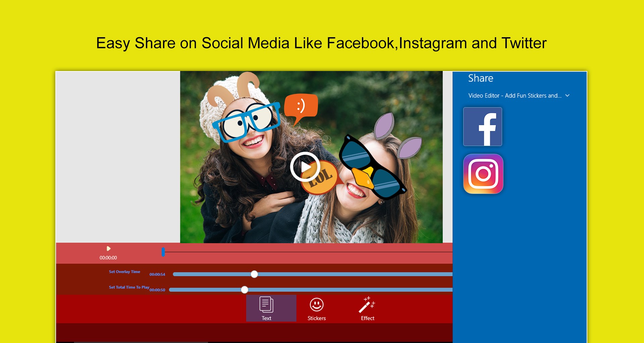
Task: Click the 00:00:50 total time value
Action: [157, 290]
